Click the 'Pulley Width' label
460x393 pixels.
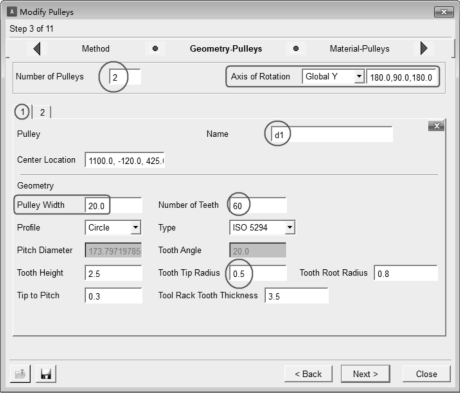pyautogui.click(x=41, y=205)
